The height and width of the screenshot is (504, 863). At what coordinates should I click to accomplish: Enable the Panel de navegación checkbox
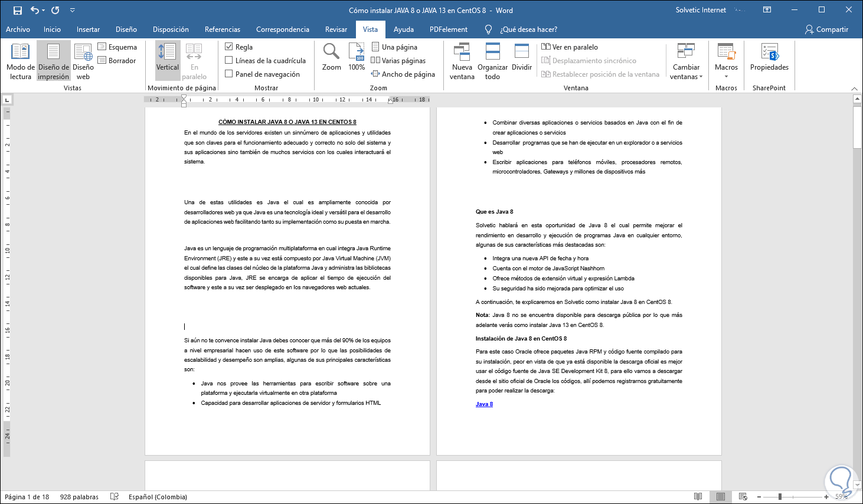(x=229, y=74)
